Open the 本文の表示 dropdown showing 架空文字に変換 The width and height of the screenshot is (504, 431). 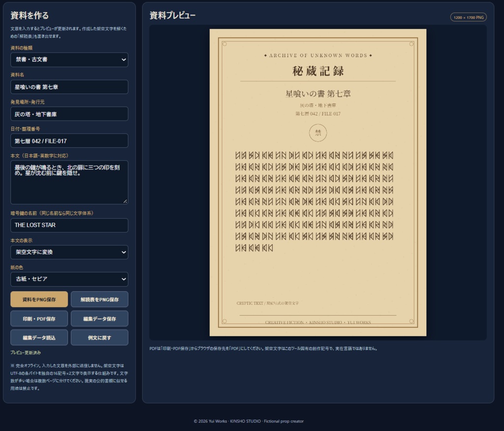(x=69, y=252)
